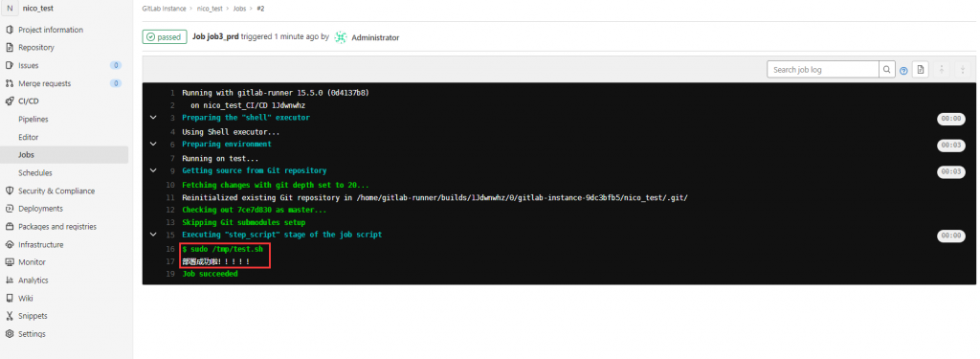Collapse the Preparing environment section
Viewport: 980px width, 359px height.
pyautogui.click(x=153, y=144)
